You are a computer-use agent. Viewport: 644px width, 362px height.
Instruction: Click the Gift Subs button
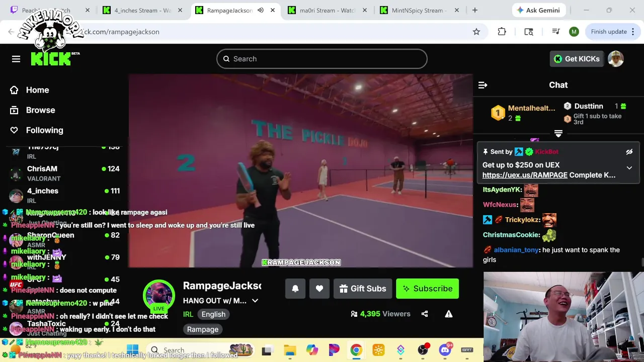pos(363,289)
